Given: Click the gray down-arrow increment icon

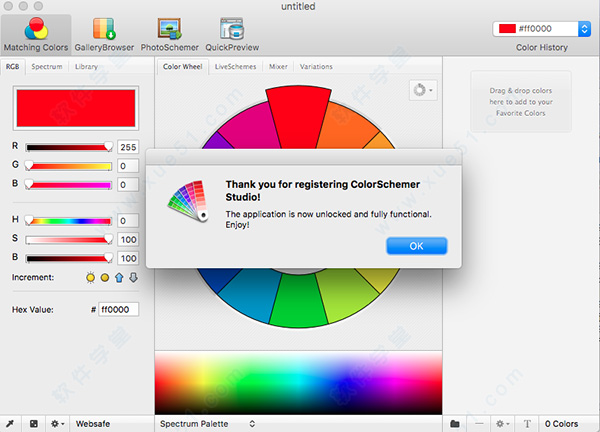Looking at the screenshot, I should [133, 277].
